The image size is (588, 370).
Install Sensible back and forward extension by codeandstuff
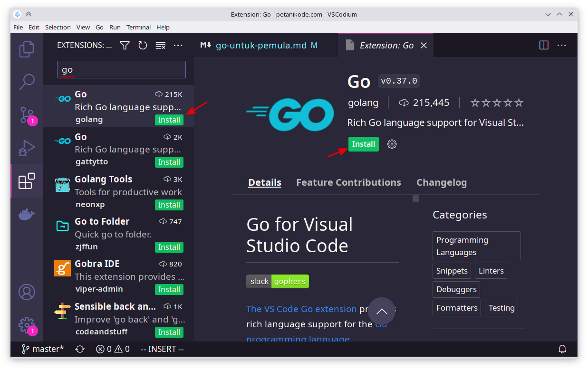pyautogui.click(x=169, y=332)
